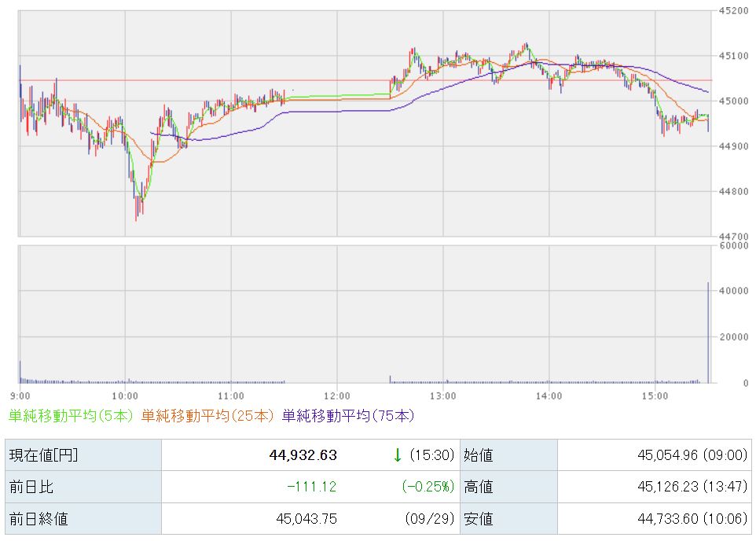This screenshot has width=756, height=541.
Task: Click the 単純移動平均(25本) legend label
Action: tap(207, 415)
